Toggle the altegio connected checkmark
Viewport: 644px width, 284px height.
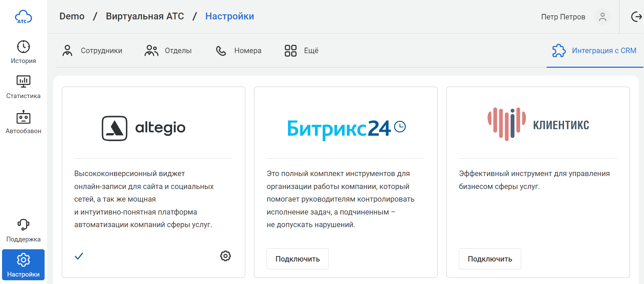coord(79,256)
